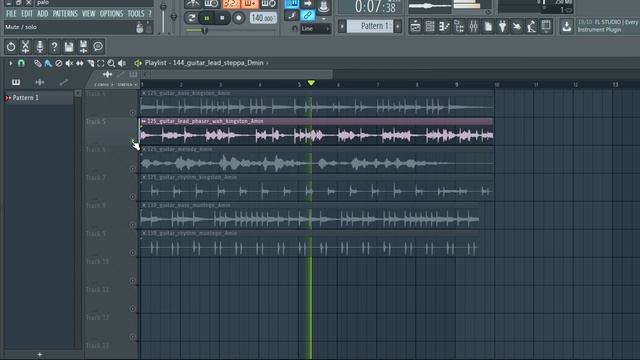Click the save new version icon
The height and width of the screenshot is (360, 640).
[x=83, y=47]
